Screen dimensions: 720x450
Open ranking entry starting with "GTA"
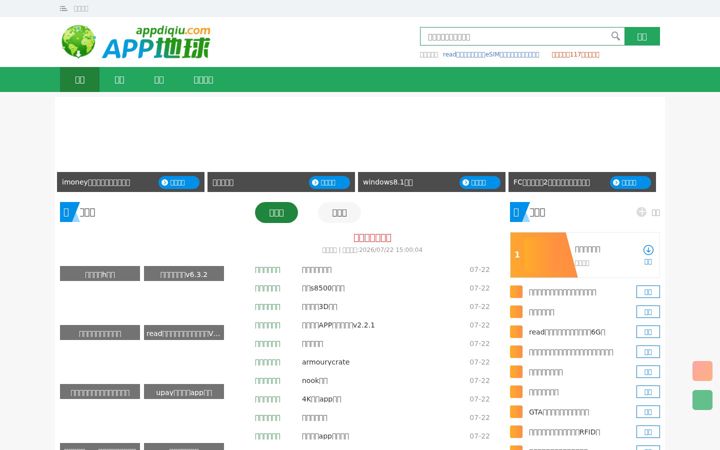pyautogui.click(x=559, y=412)
